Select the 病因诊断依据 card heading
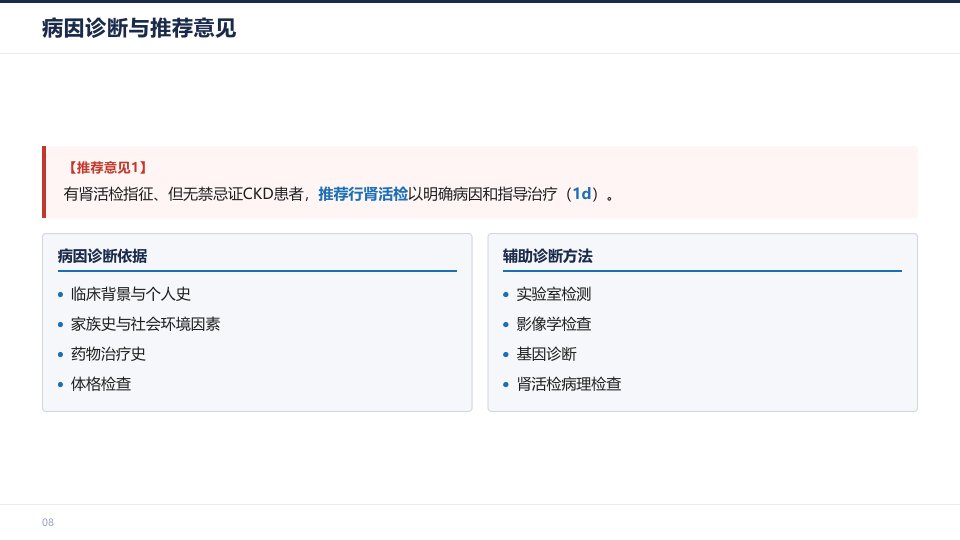 pyautogui.click(x=102, y=256)
